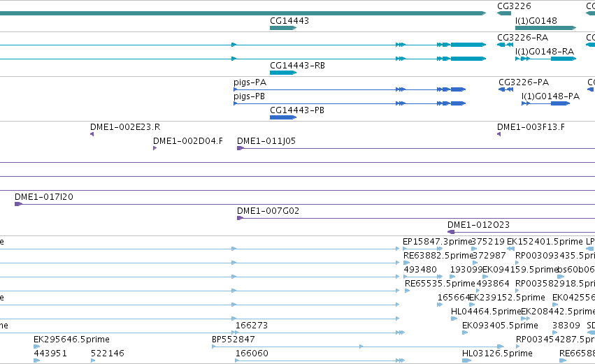
Task: Select the EK295646.5prime feature
Action: click(x=37, y=347)
